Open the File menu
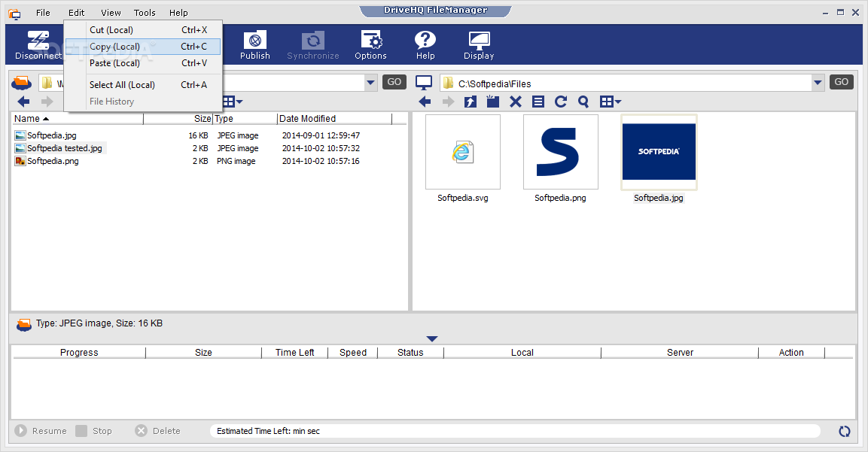 [x=43, y=13]
